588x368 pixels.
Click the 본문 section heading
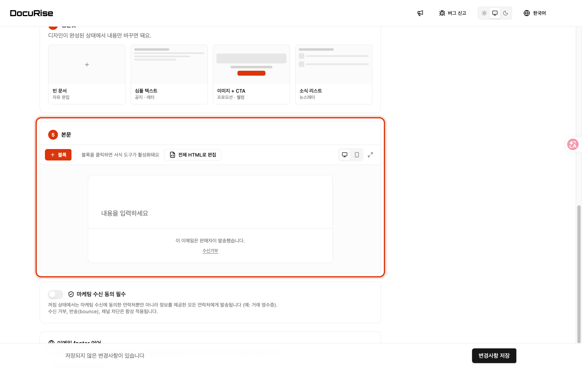tap(66, 135)
